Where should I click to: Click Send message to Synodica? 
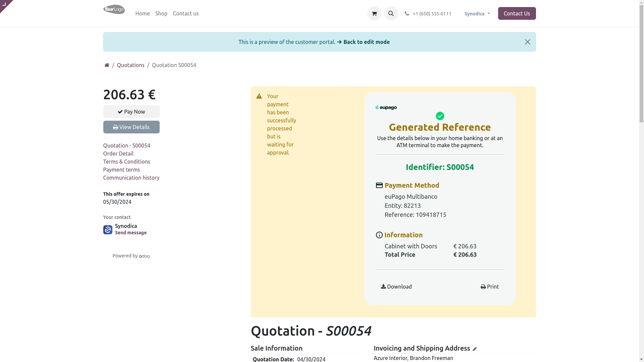pyautogui.click(x=131, y=233)
